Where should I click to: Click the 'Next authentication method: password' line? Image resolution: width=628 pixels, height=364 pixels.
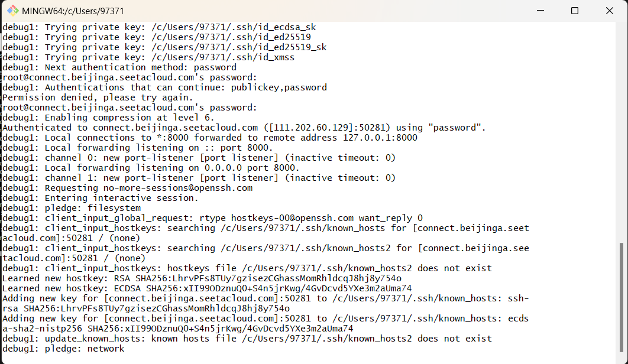(119, 67)
